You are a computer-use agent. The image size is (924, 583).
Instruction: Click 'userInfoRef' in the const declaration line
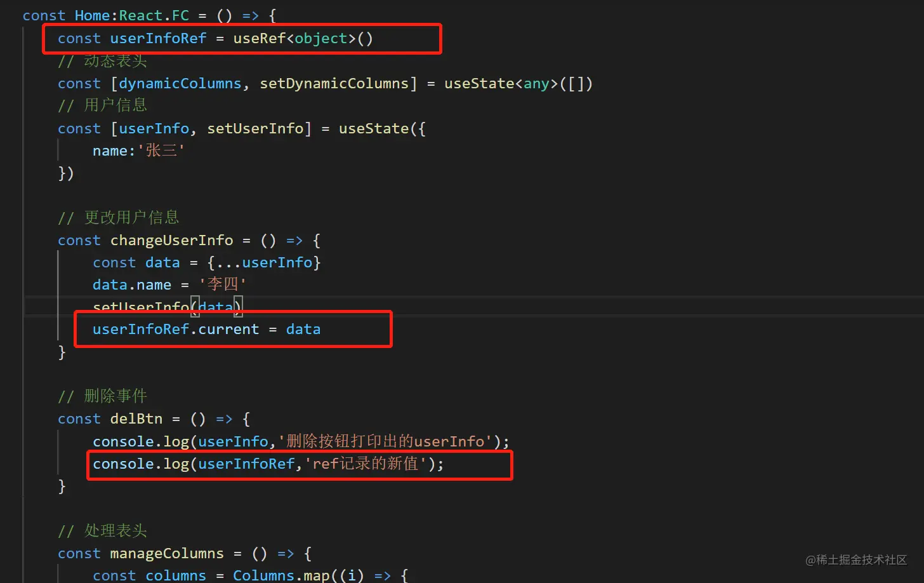tap(158, 38)
